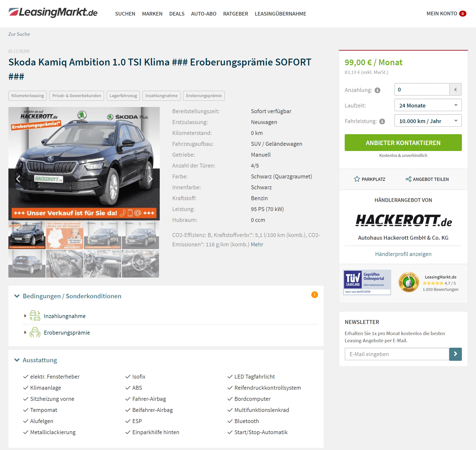Click the Inzahlungnahme car-swap icon

(35, 316)
